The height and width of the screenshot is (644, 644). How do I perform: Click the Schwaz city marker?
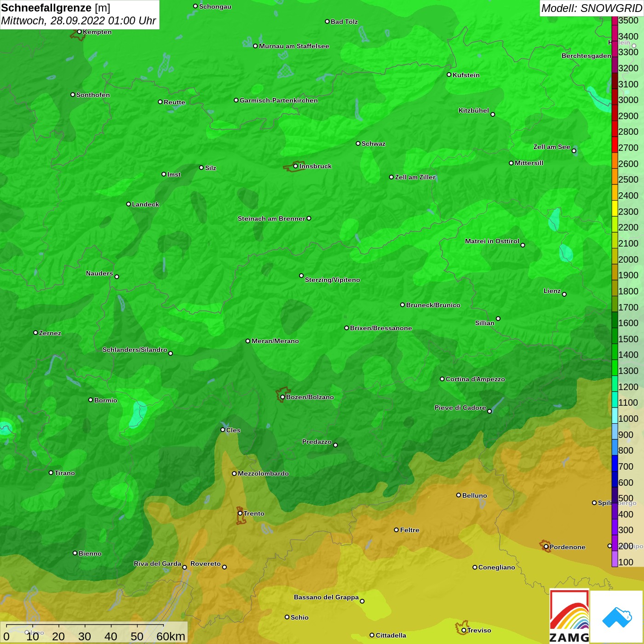click(x=358, y=144)
